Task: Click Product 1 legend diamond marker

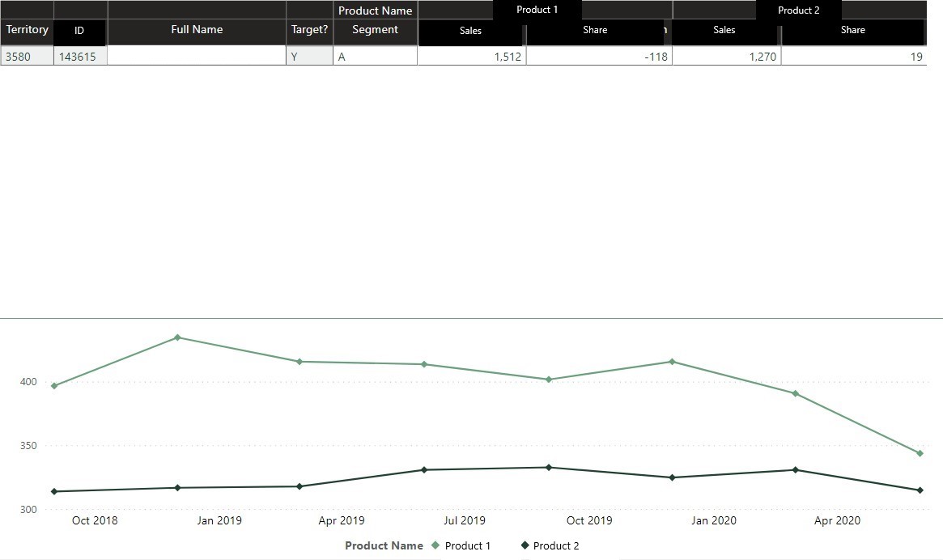Action: (x=435, y=545)
